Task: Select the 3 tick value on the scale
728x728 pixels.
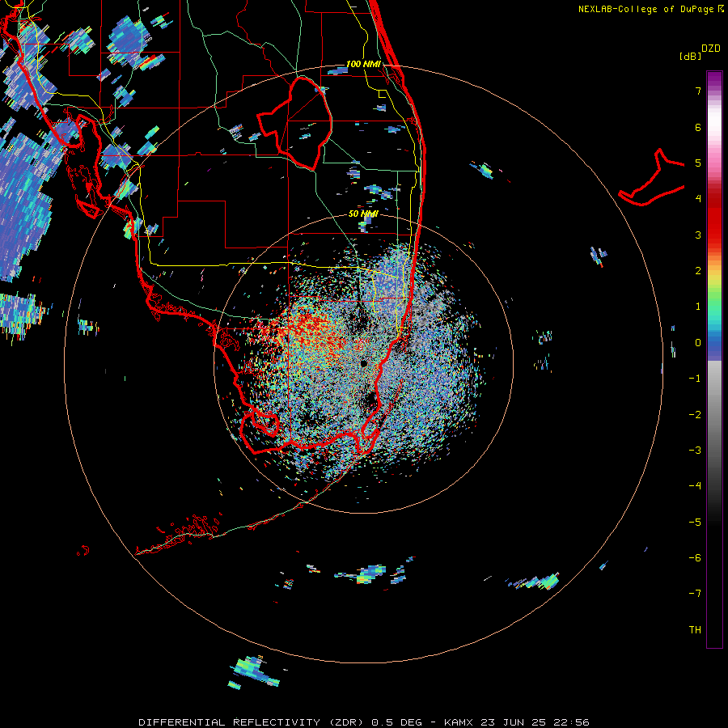Action: click(x=698, y=235)
